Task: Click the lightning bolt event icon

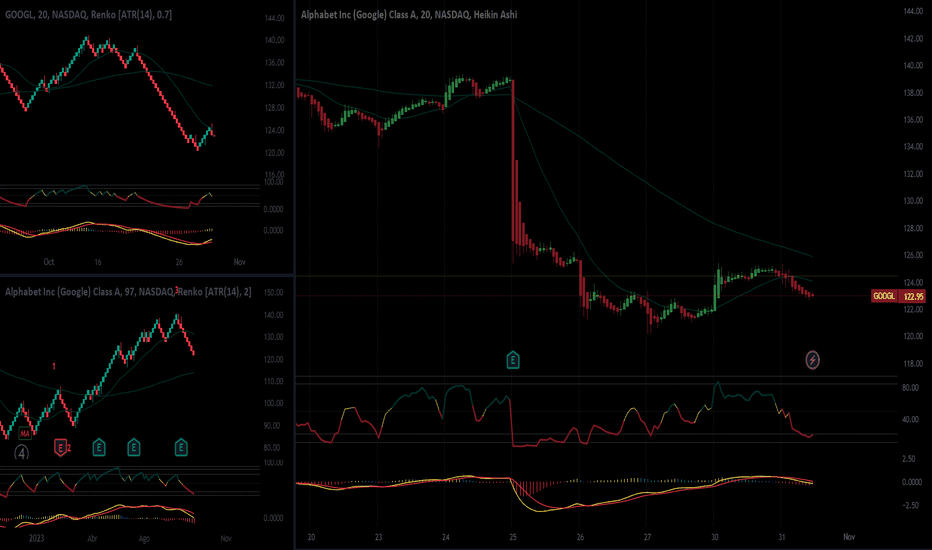Action: tap(813, 358)
